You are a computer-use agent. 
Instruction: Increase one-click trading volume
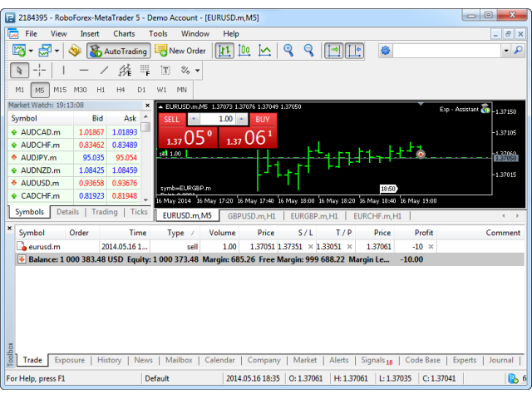242,119
